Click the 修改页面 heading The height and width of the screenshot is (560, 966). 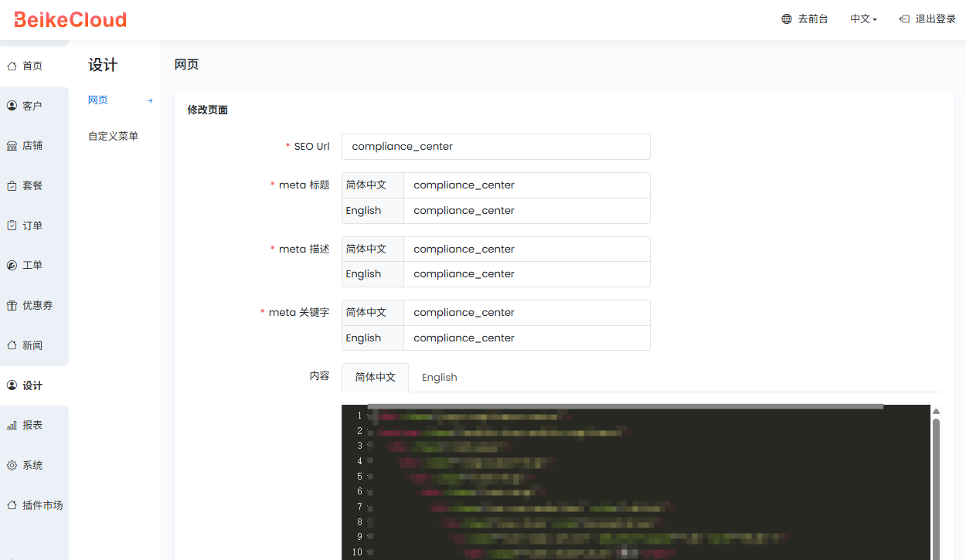click(x=207, y=110)
